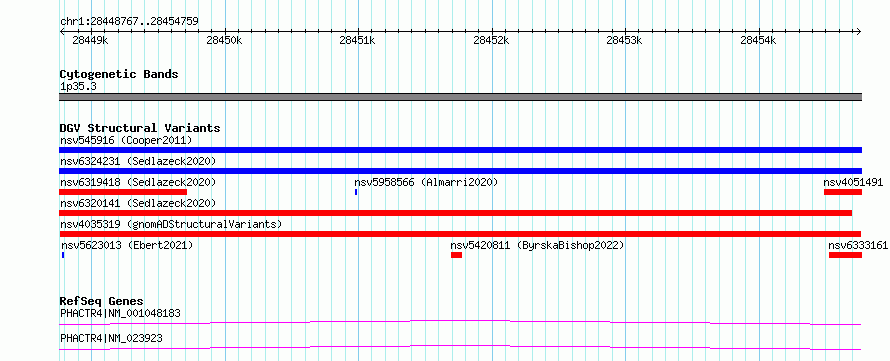This screenshot has width=890, height=361.
Task: Click the nsv4035319 gnomAD red variant bar
Action: tap(460, 234)
